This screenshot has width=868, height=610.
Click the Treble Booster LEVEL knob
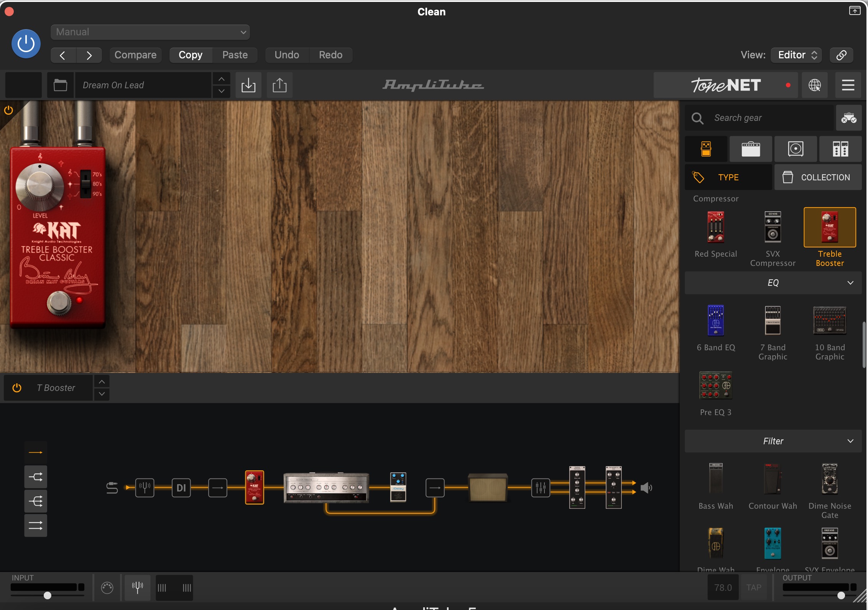39,187
